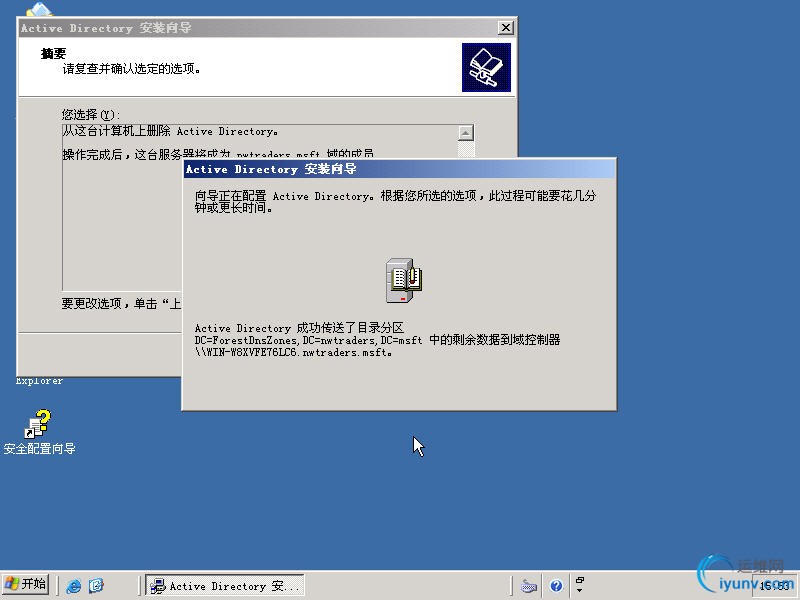Click the server book icon in progress dialog

click(x=404, y=280)
